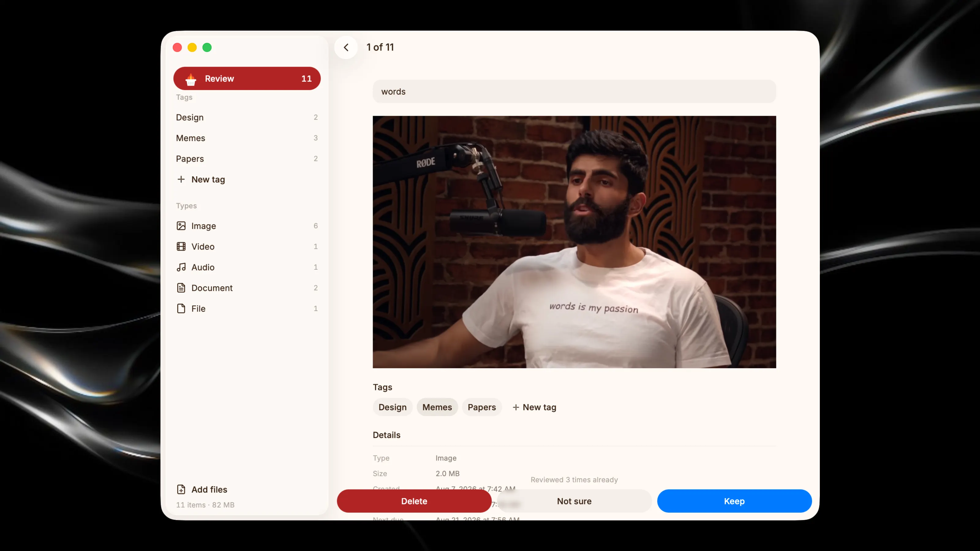Click the plus icon beside sidebar New tag

(181, 179)
